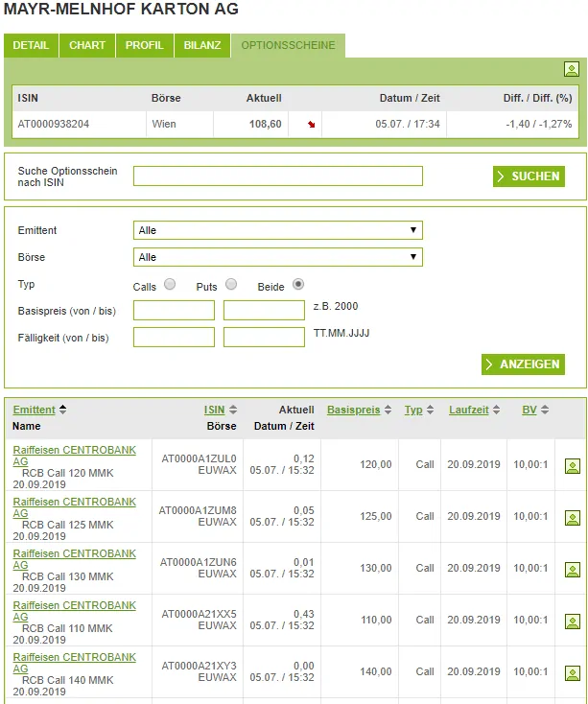588x704 pixels.
Task: Click the SUCHEN button
Action: coord(529,176)
